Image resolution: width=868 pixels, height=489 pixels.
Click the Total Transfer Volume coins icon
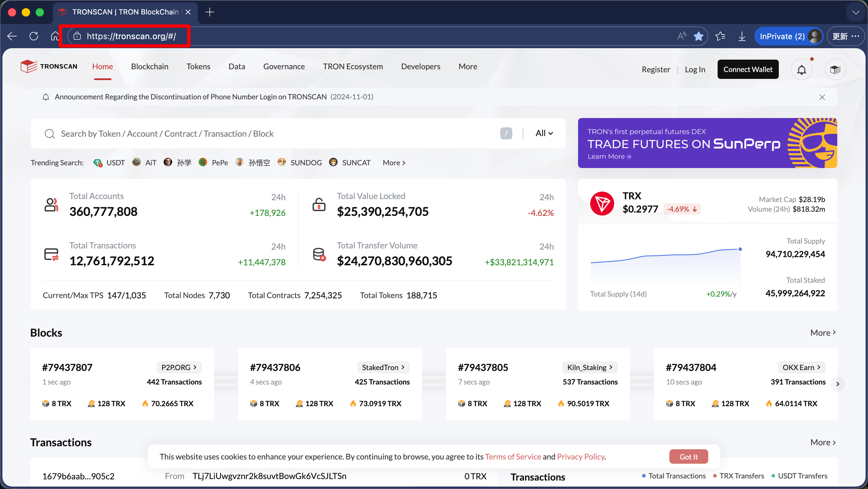point(319,254)
